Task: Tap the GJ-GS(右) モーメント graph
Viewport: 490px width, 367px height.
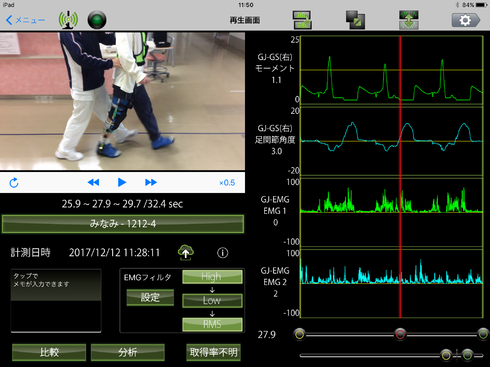Action: [x=392, y=70]
